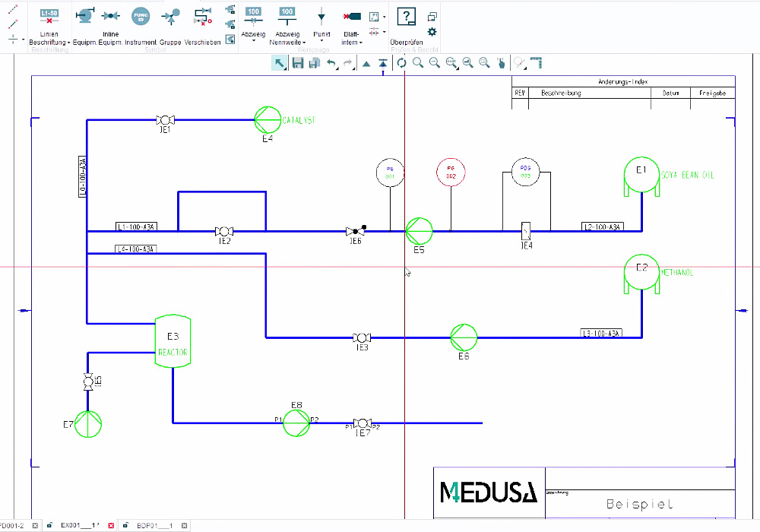Click the METHANOL text label
760x532 pixels.
click(x=677, y=273)
